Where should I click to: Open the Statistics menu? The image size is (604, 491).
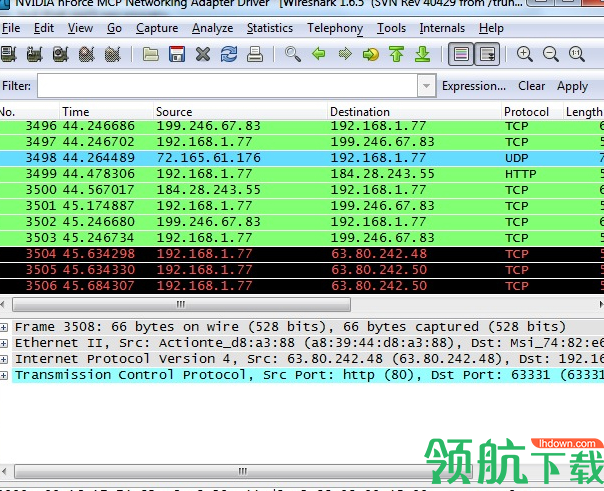coord(270,28)
